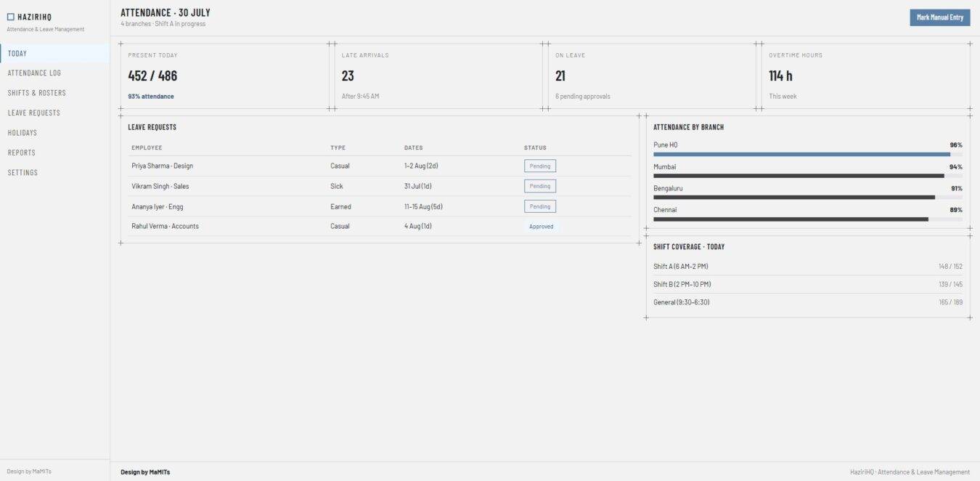Click the Present Today stat card
980x481 pixels.
tap(224, 76)
